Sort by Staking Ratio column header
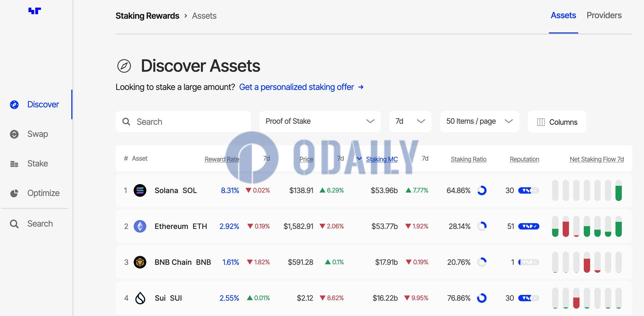This screenshot has width=644, height=316. 469,159
